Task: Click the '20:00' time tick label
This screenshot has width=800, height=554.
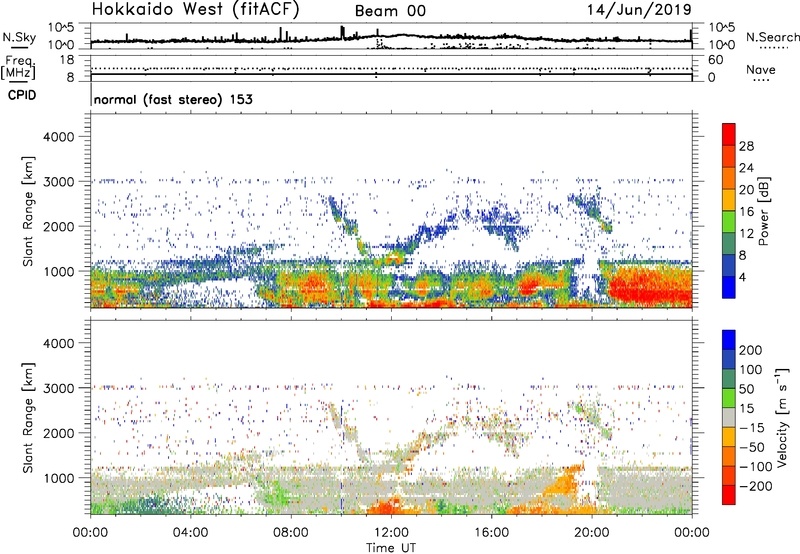Action: 592,533
